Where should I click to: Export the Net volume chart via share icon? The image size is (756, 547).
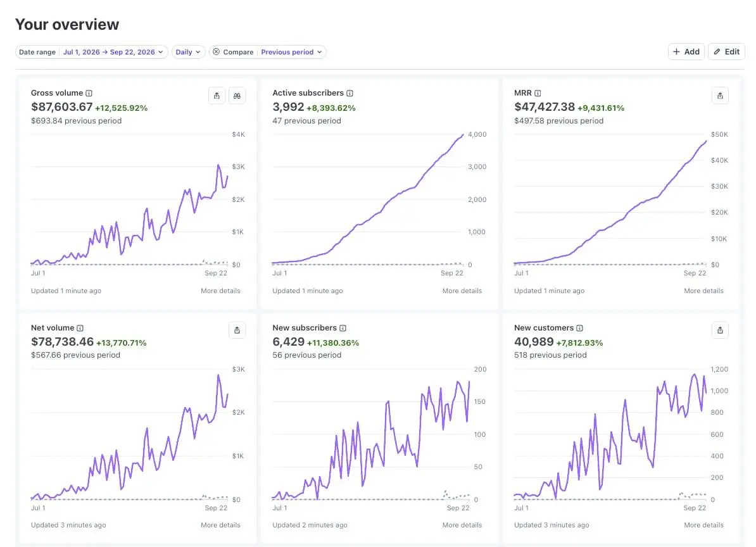[237, 330]
